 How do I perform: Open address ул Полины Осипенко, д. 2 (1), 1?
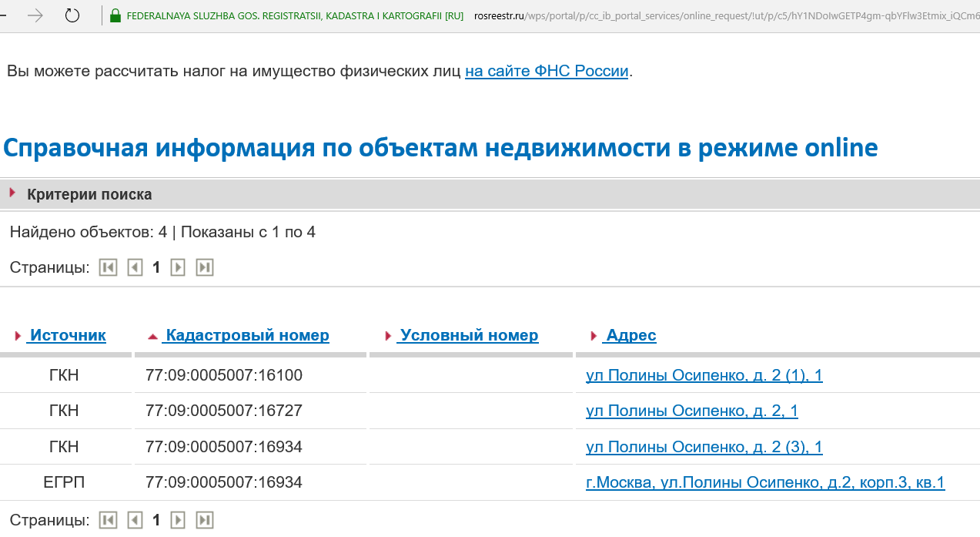(704, 375)
